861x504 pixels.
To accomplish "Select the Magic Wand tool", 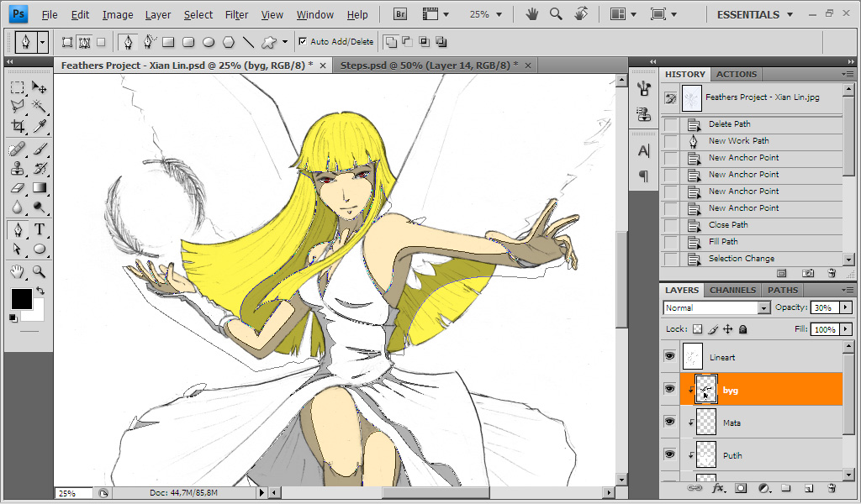I will [39, 106].
